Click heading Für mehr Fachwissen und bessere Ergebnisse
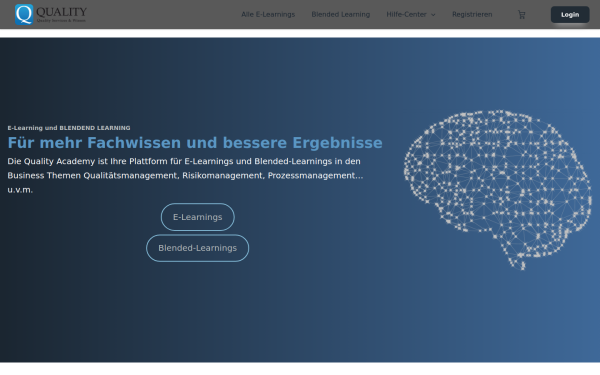The image size is (600, 375). 195,143
